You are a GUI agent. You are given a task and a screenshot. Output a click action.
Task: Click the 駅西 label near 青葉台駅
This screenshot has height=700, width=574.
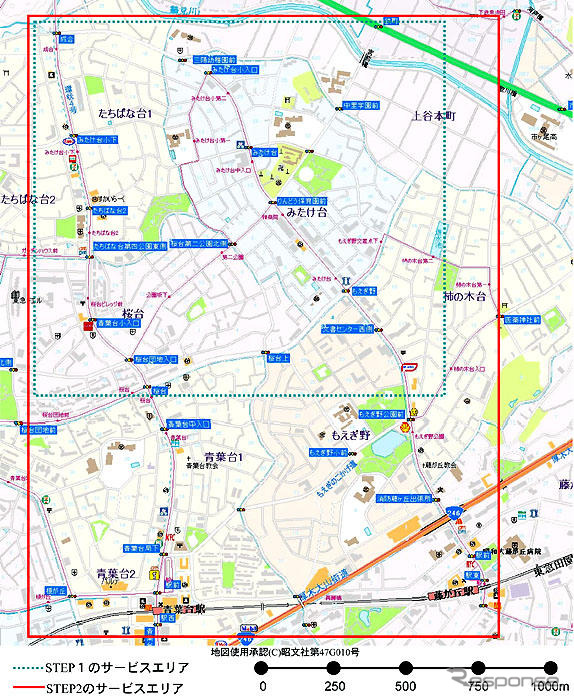[x=168, y=619]
